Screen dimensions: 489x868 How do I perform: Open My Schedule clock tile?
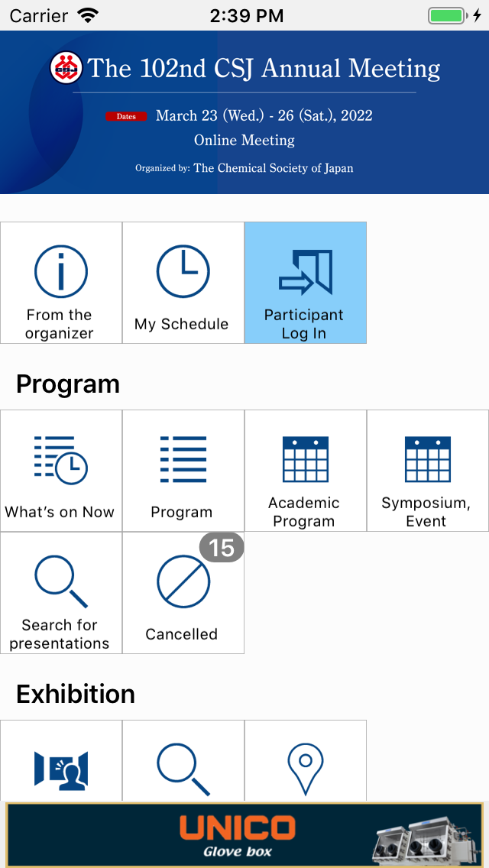pos(183,283)
